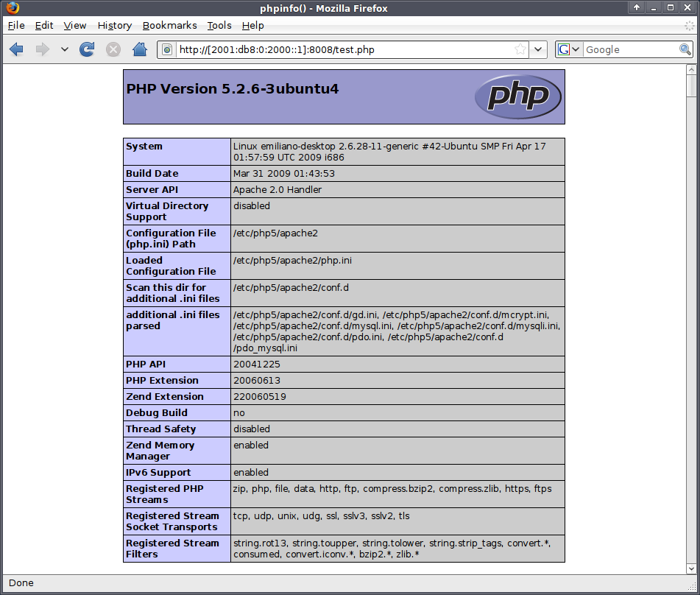This screenshot has height=595, width=700.
Task: Open the View menu
Action: click(74, 26)
